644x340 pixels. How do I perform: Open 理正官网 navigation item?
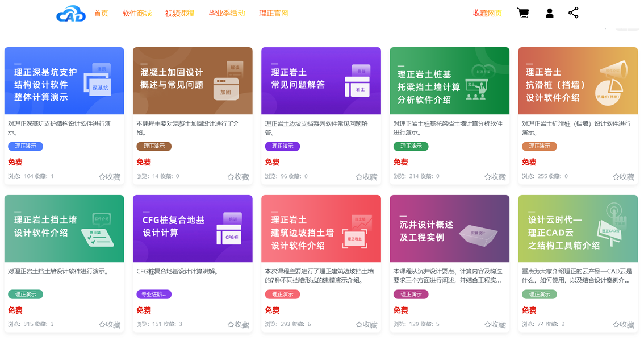point(274,13)
